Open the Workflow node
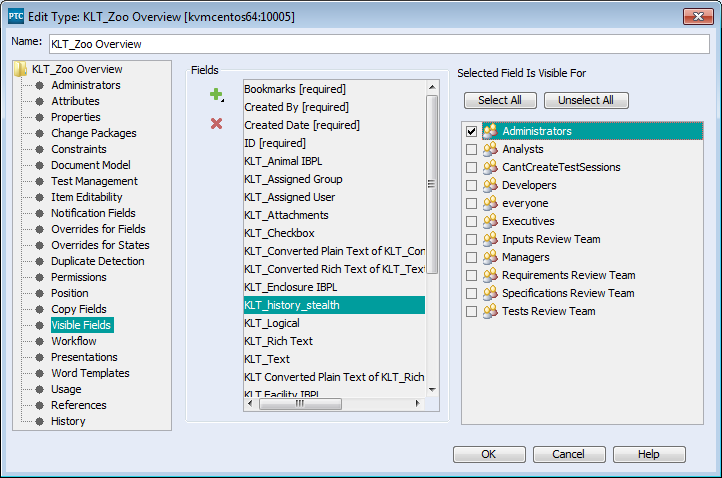Image resolution: width=722 pixels, height=478 pixels. pos(74,341)
